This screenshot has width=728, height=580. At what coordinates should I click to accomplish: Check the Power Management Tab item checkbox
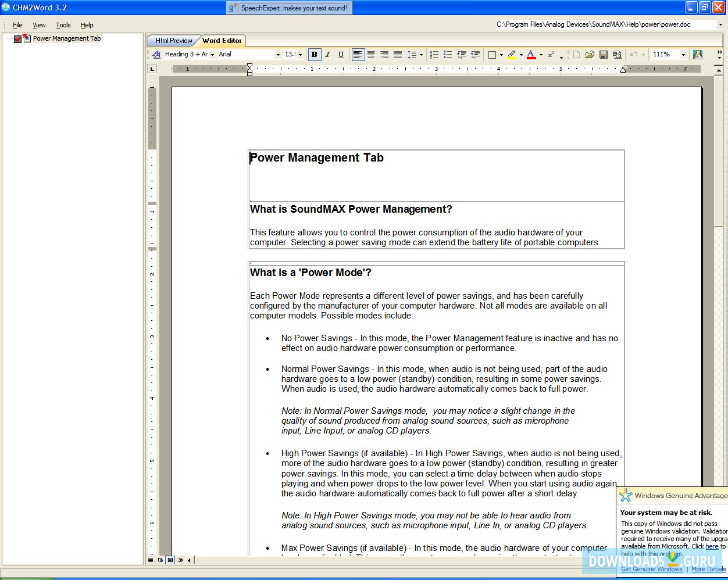click(x=17, y=38)
